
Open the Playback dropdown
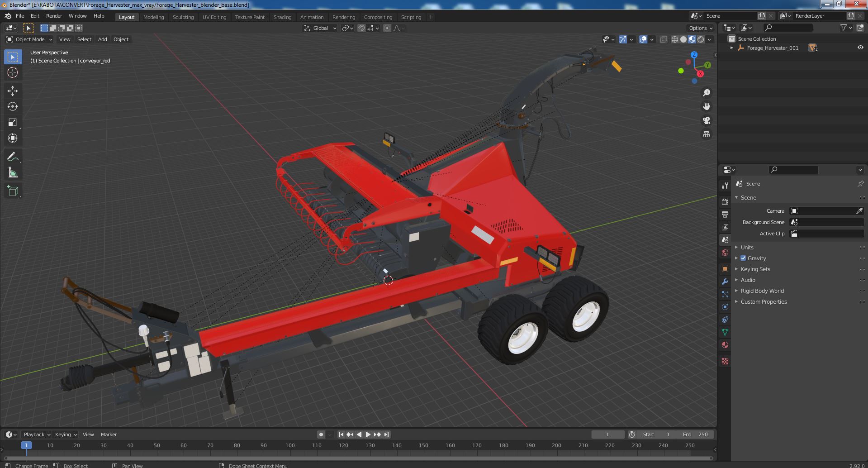click(37, 435)
